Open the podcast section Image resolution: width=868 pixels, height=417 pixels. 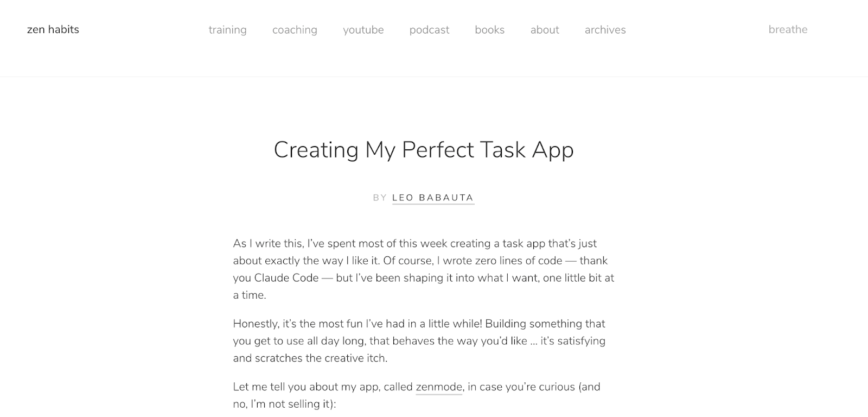(x=429, y=30)
